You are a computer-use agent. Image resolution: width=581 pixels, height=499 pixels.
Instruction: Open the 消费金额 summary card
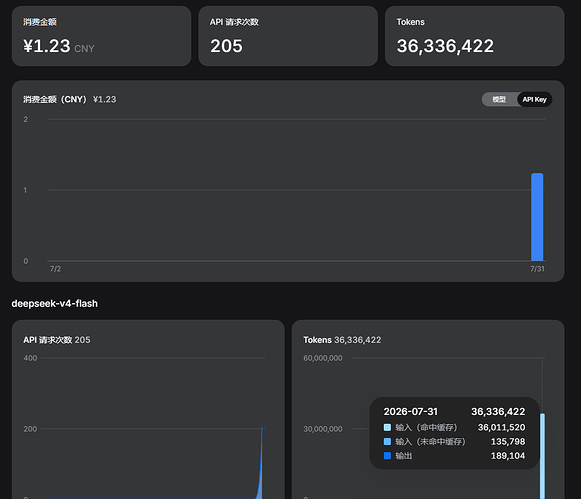coord(102,36)
